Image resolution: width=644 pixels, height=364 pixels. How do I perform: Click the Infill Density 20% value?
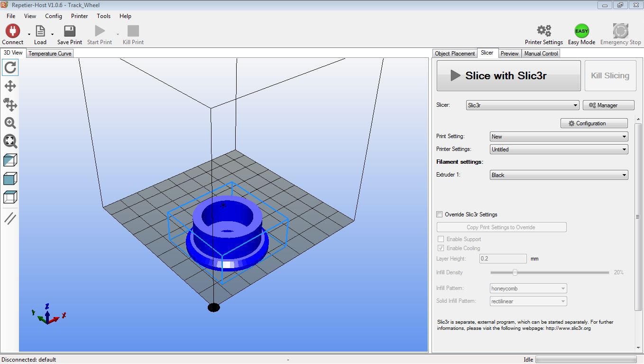(618, 272)
